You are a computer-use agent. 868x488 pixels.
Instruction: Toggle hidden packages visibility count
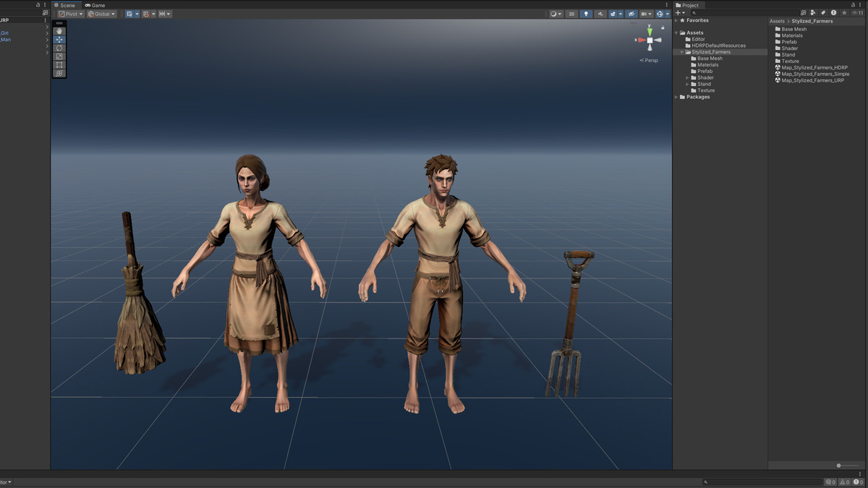pos(856,13)
